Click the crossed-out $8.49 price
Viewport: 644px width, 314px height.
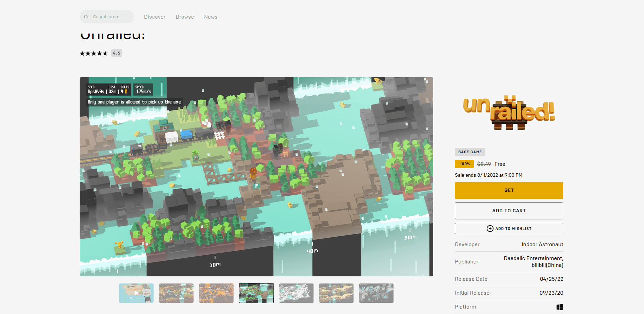pyautogui.click(x=484, y=164)
